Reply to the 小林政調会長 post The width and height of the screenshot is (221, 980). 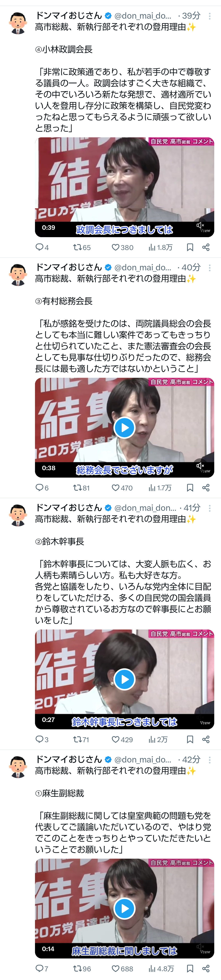click(x=42, y=247)
